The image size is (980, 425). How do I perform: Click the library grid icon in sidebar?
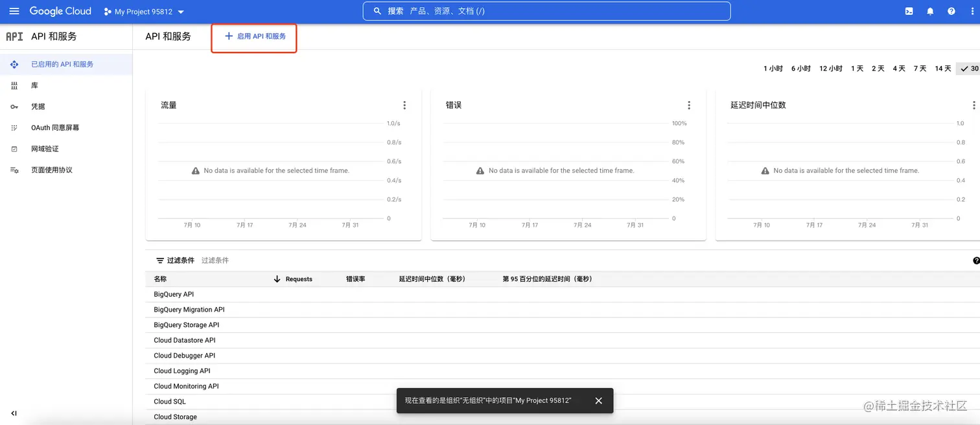point(14,86)
